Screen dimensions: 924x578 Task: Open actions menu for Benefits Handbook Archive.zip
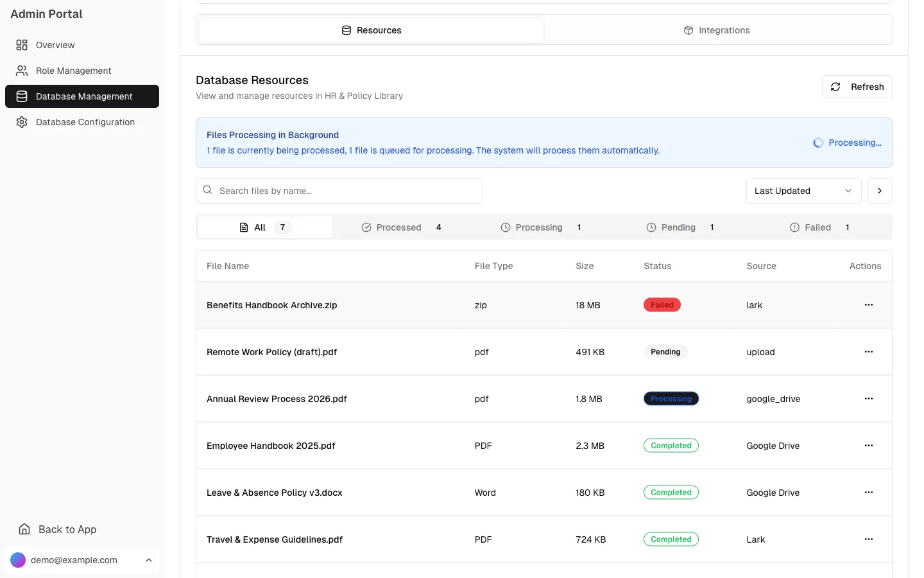click(869, 305)
